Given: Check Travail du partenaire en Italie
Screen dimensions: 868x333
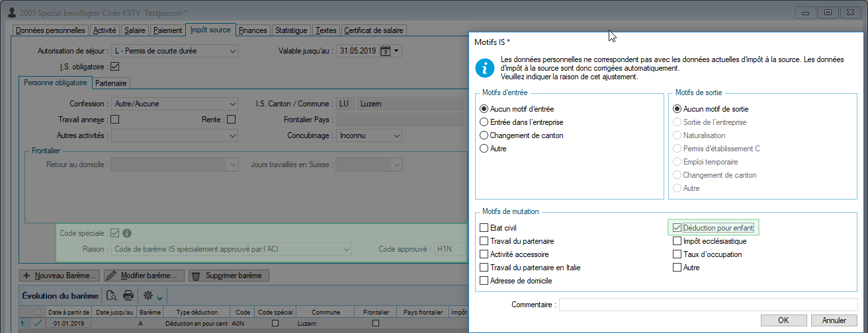Looking at the screenshot, I should coord(484,268).
